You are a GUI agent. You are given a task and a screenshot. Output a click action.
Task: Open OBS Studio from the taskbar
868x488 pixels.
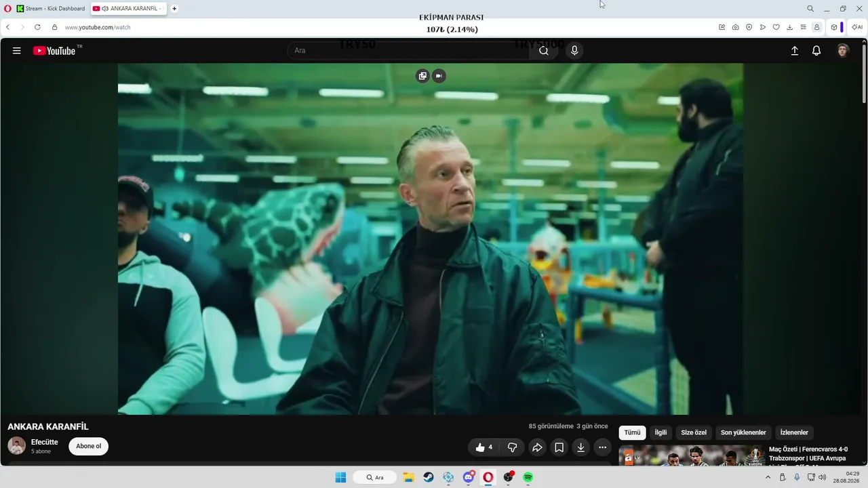click(x=508, y=477)
